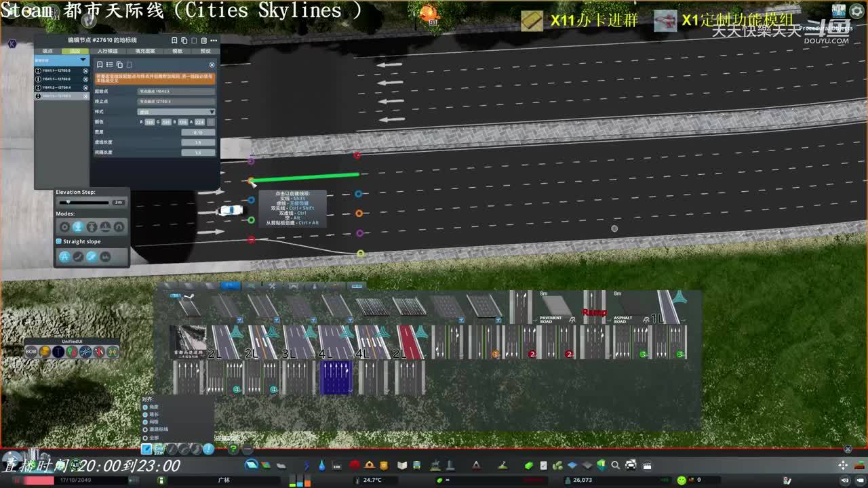
Task: Toggle the Straight slope checkbox
Action: pos(59,241)
